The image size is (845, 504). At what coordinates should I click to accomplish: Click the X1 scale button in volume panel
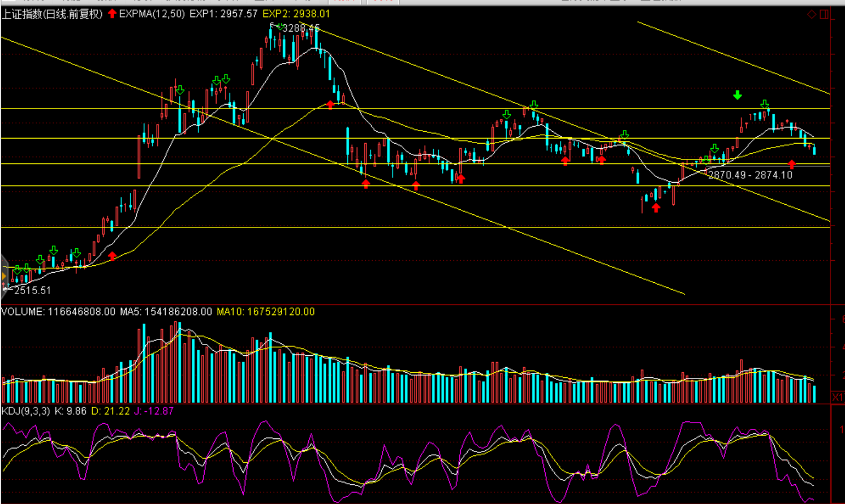pos(837,398)
